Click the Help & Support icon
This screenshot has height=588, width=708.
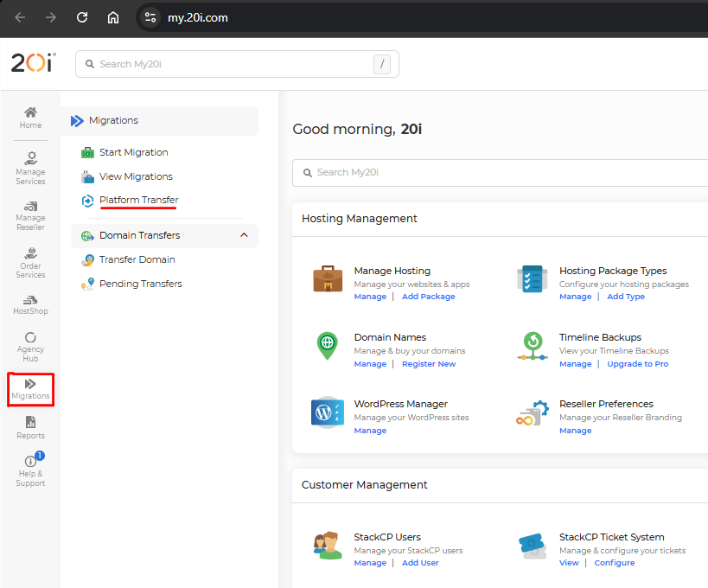(30, 468)
